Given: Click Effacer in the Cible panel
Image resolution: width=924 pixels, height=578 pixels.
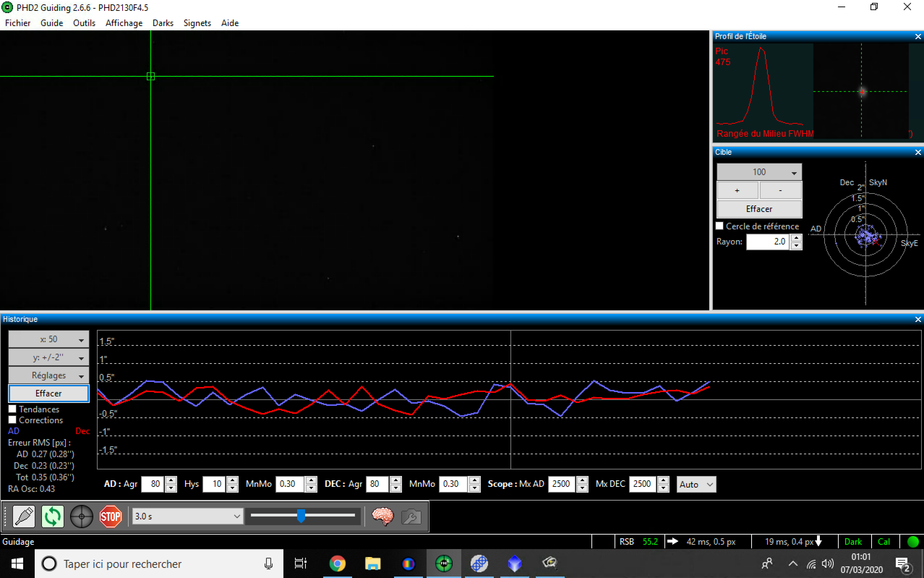Looking at the screenshot, I should [x=759, y=209].
